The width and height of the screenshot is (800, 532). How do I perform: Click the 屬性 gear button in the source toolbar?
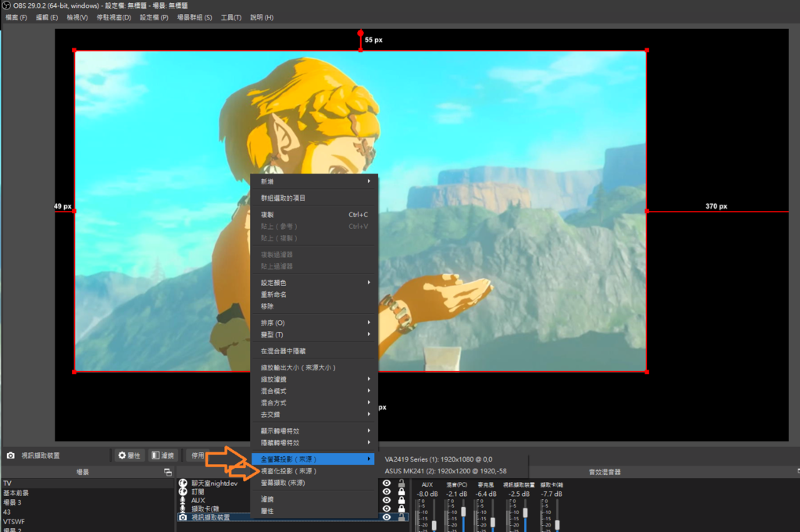coord(130,455)
